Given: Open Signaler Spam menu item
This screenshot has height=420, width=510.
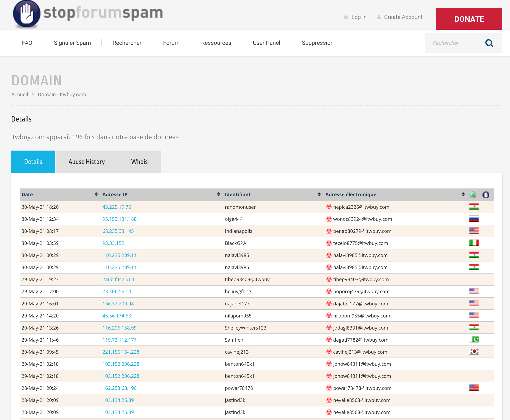Looking at the screenshot, I should tap(72, 43).
